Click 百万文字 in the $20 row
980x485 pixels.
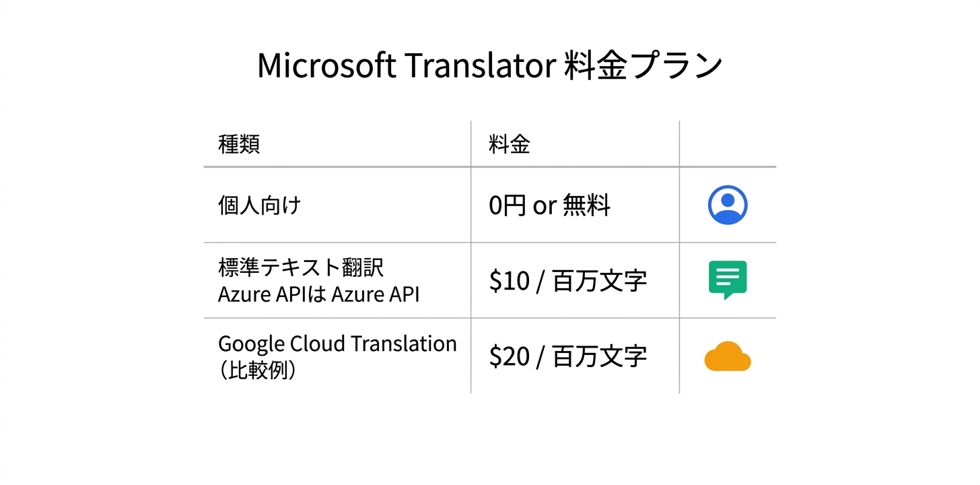click(600, 356)
